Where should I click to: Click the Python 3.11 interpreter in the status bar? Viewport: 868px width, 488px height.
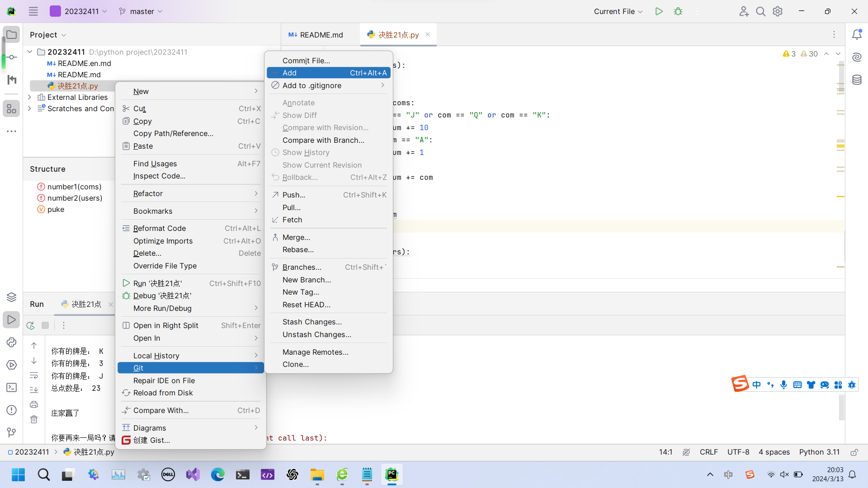[x=819, y=452]
